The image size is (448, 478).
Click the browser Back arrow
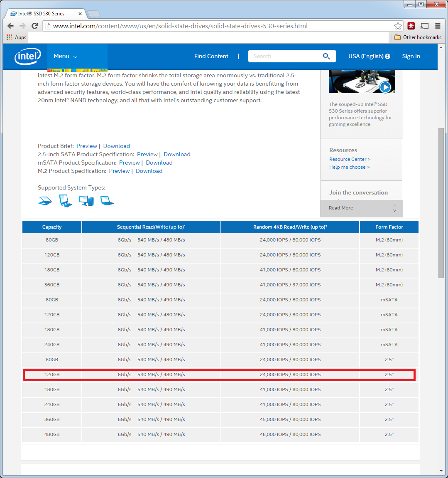click(10, 26)
